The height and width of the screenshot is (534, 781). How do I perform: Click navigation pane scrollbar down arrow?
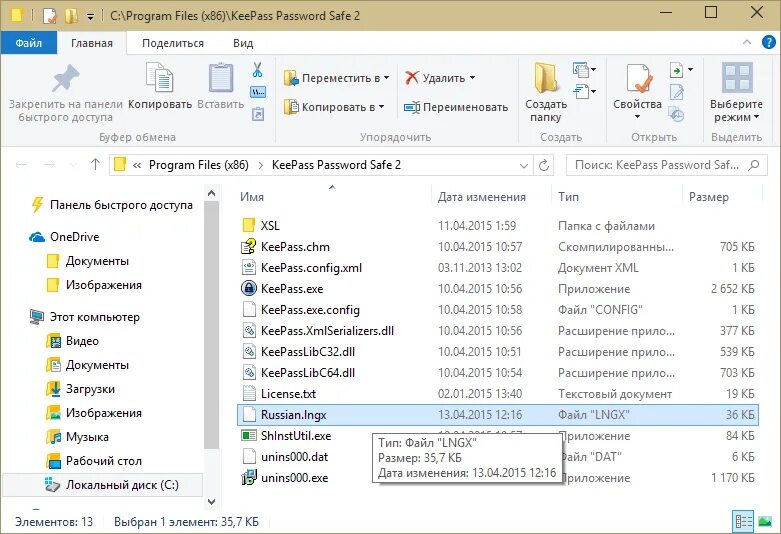[x=211, y=501]
